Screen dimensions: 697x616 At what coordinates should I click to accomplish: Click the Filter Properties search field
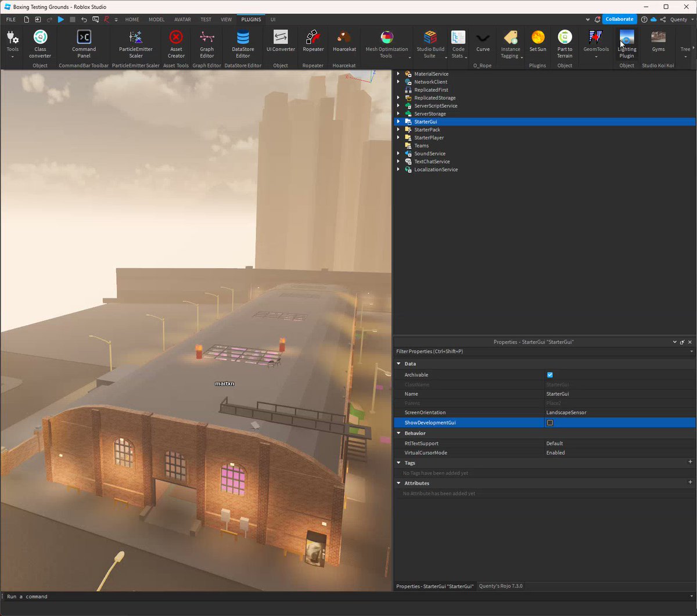click(x=543, y=352)
